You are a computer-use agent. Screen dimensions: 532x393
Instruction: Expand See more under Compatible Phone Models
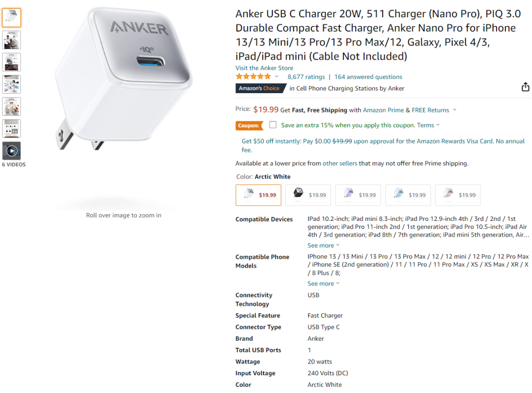pyautogui.click(x=323, y=284)
